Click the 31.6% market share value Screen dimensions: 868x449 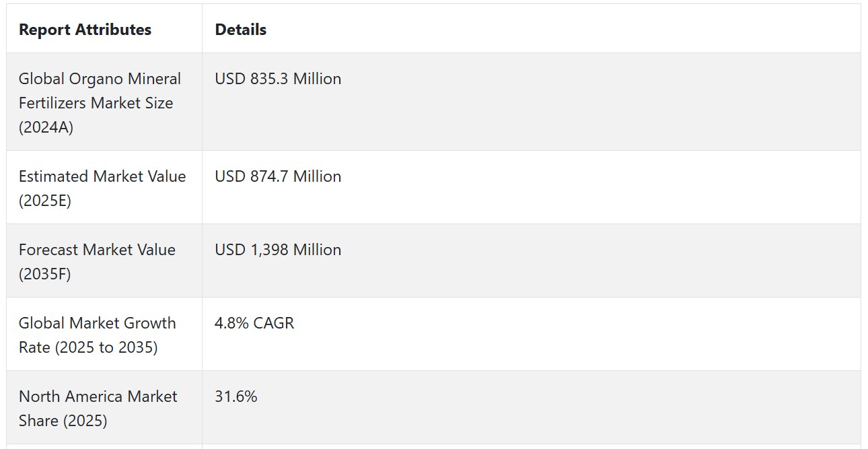click(x=236, y=396)
